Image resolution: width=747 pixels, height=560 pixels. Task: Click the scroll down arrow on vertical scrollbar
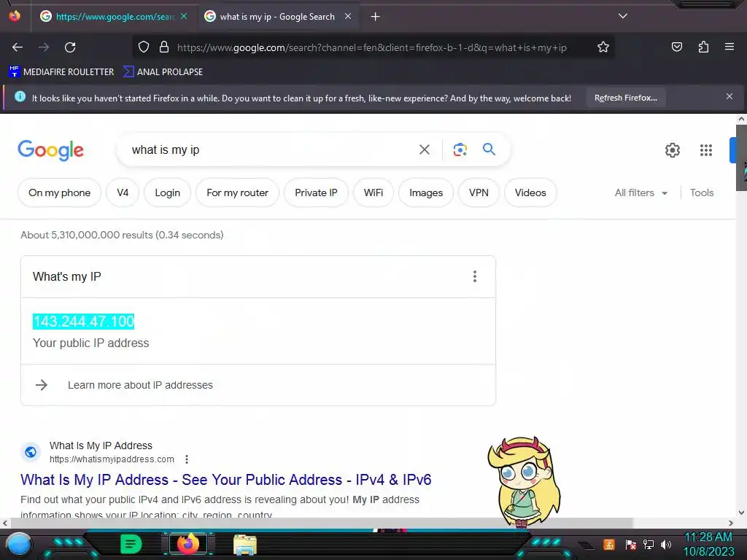pyautogui.click(x=741, y=513)
